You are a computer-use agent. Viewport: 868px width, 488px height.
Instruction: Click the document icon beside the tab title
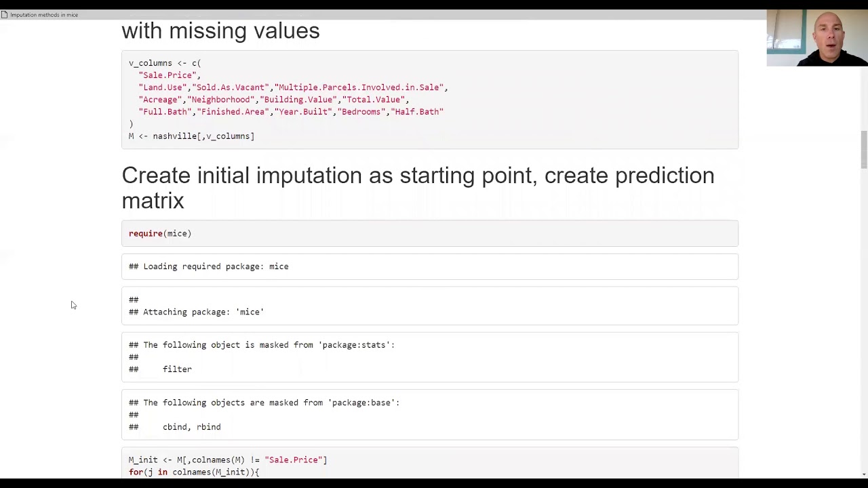click(x=4, y=15)
